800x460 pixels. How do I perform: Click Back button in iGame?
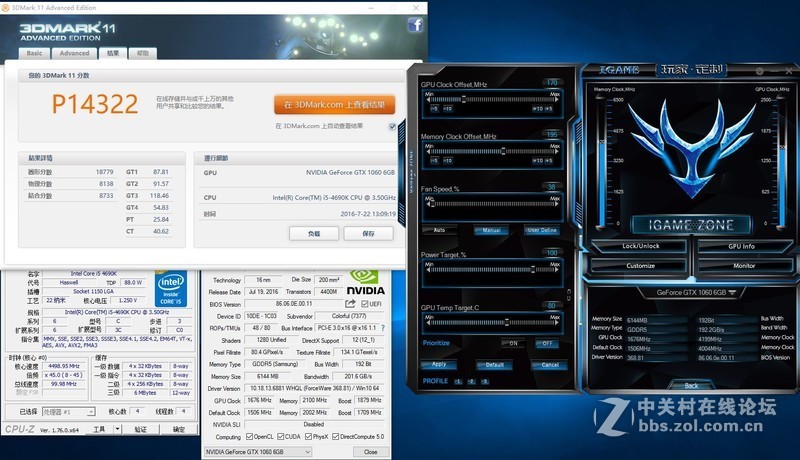(x=691, y=386)
